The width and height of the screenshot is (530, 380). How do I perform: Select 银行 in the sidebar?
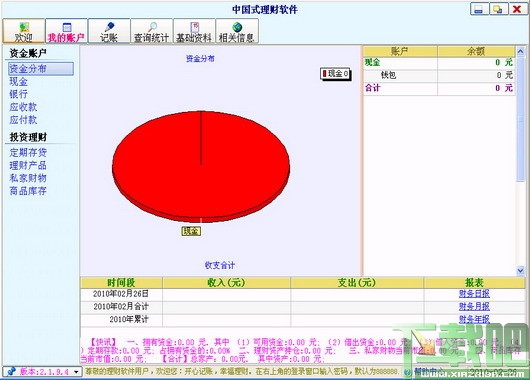[x=18, y=94]
